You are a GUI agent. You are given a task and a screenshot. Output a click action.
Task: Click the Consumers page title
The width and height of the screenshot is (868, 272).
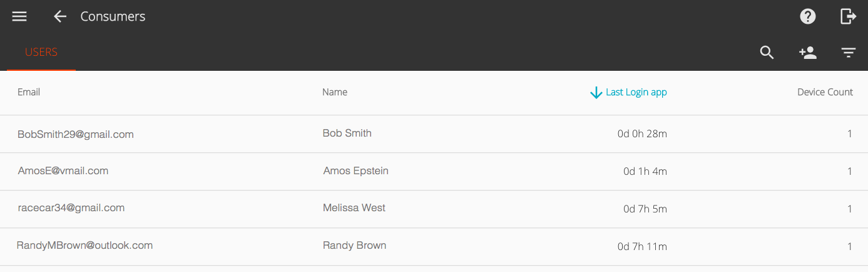113,17
